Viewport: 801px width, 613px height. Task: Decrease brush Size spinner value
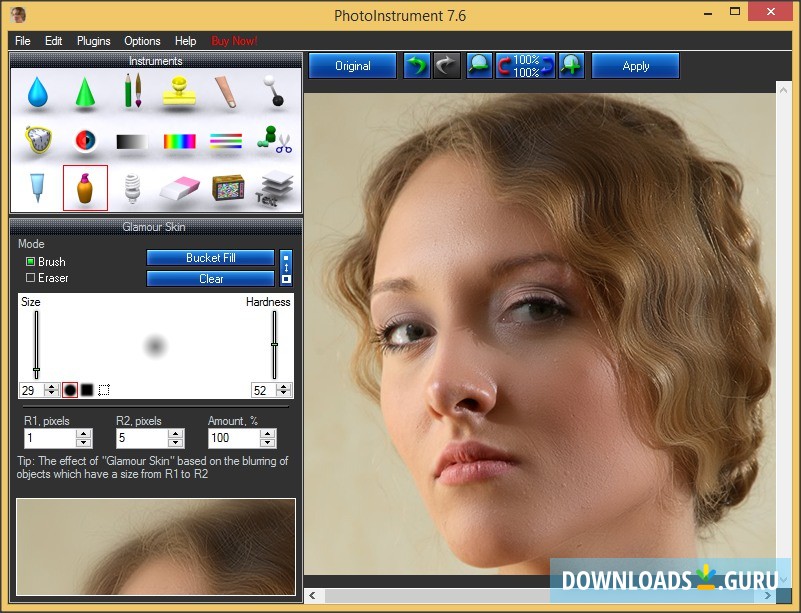point(51,394)
